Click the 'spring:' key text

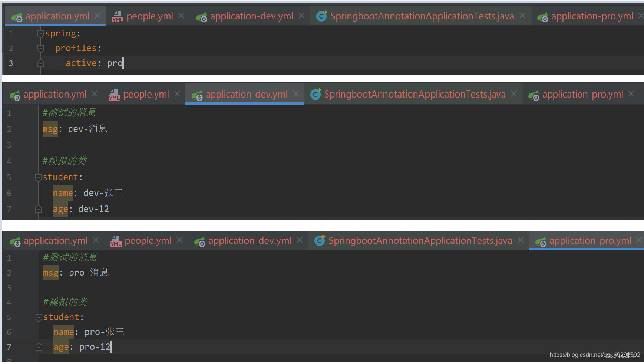pos(63,33)
